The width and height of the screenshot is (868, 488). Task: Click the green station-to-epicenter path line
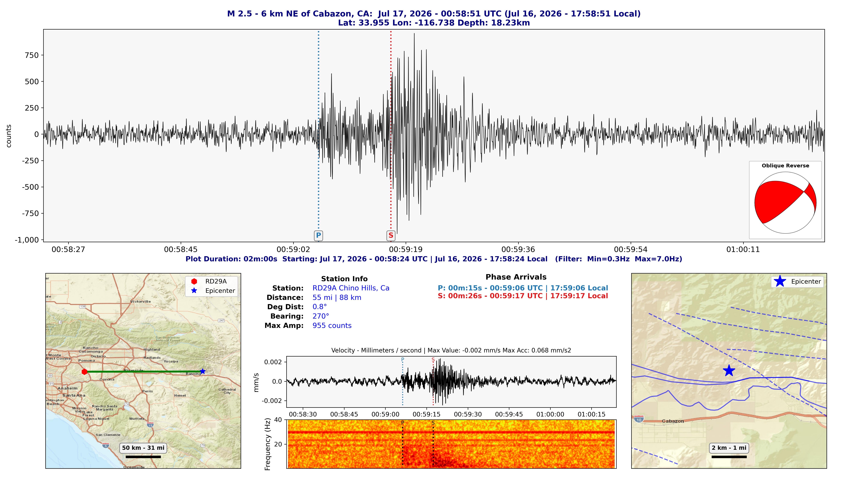pyautogui.click(x=144, y=371)
